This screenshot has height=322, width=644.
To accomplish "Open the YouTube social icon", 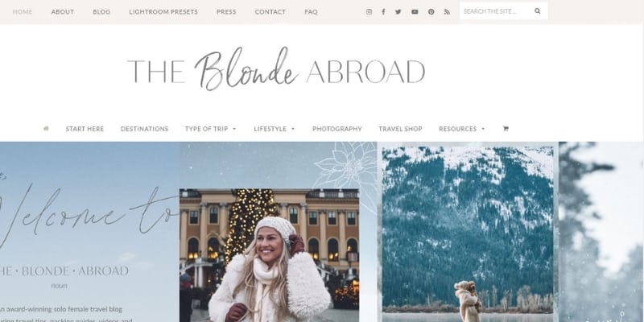I will (415, 12).
